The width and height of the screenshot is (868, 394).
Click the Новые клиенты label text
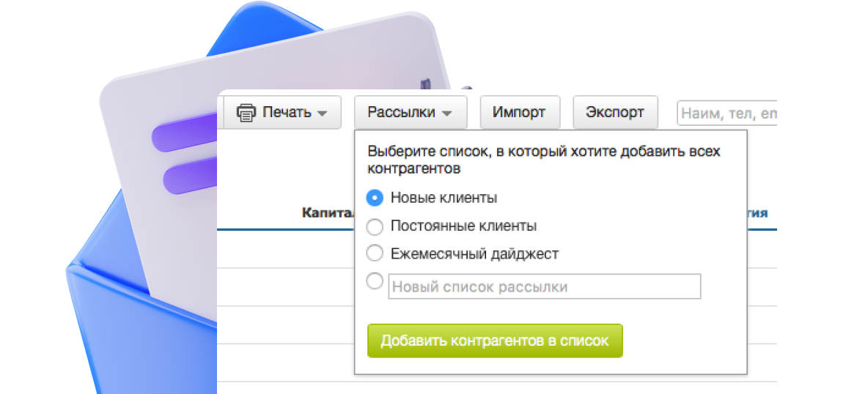coord(444,198)
